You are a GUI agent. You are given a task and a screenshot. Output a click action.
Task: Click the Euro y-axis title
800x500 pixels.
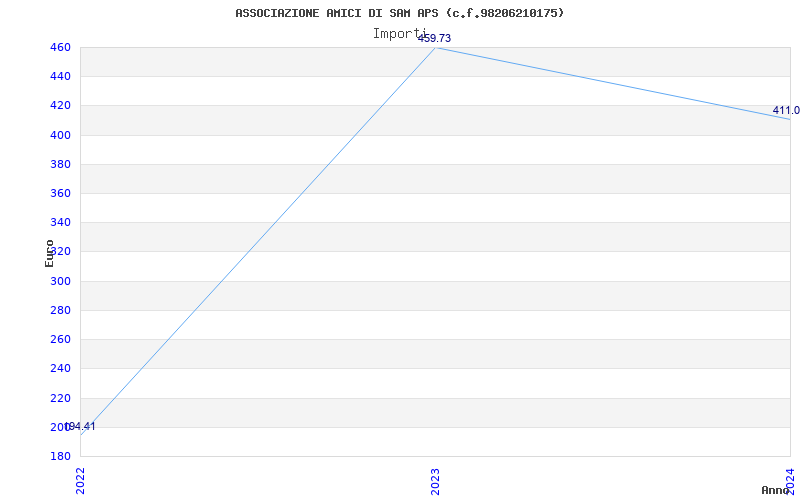click(x=49, y=253)
